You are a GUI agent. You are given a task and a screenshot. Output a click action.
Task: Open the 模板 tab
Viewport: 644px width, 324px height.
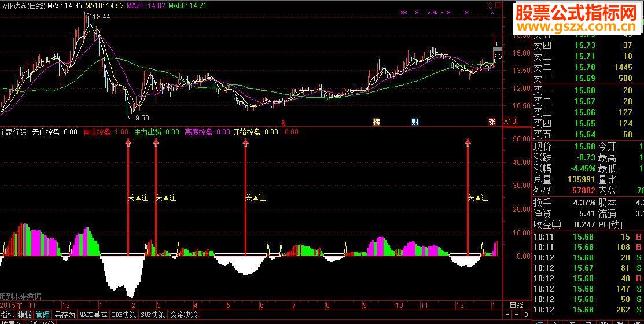pyautogui.click(x=25, y=315)
